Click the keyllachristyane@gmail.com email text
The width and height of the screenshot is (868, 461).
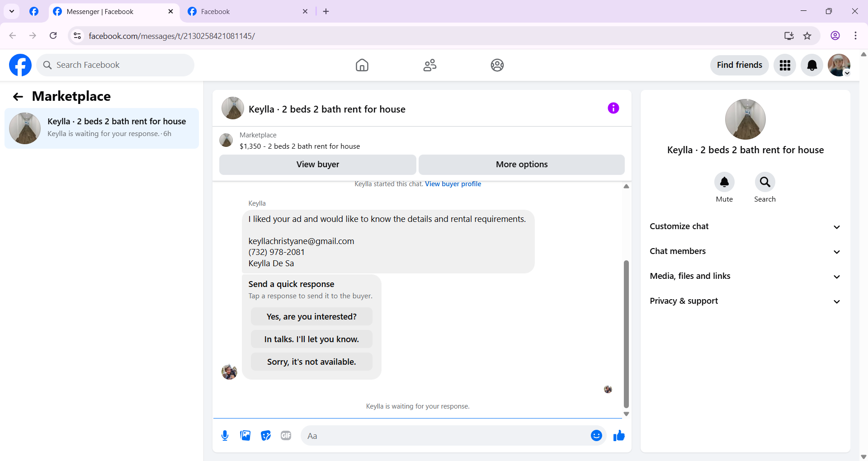[301, 241]
